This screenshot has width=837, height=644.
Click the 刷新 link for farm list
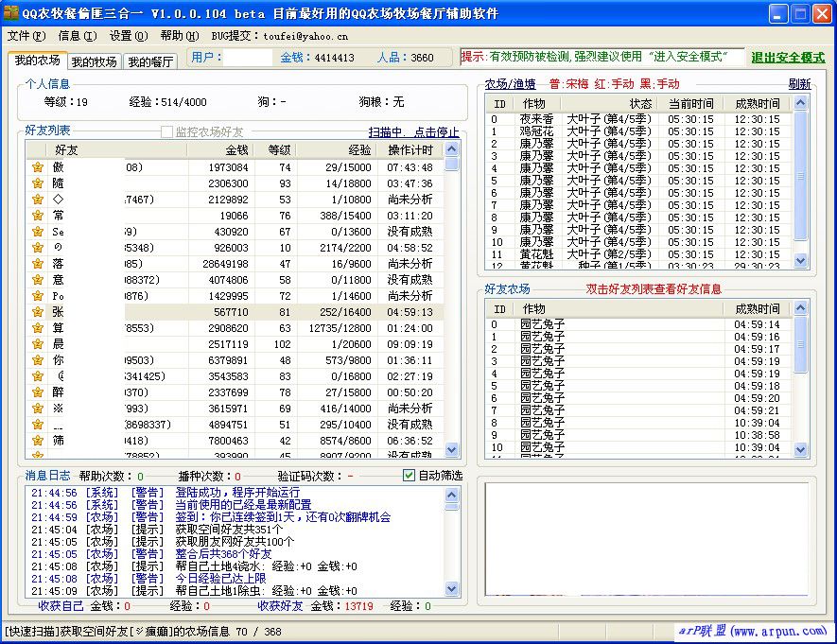pyautogui.click(x=799, y=84)
